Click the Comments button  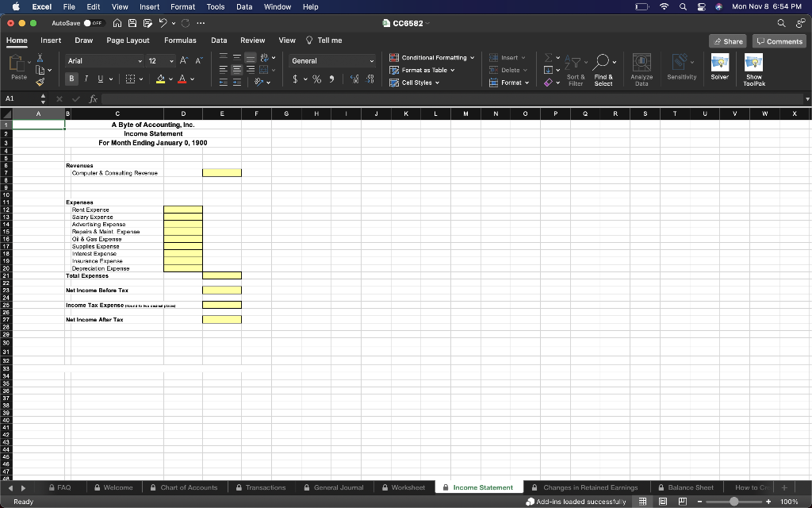click(779, 41)
